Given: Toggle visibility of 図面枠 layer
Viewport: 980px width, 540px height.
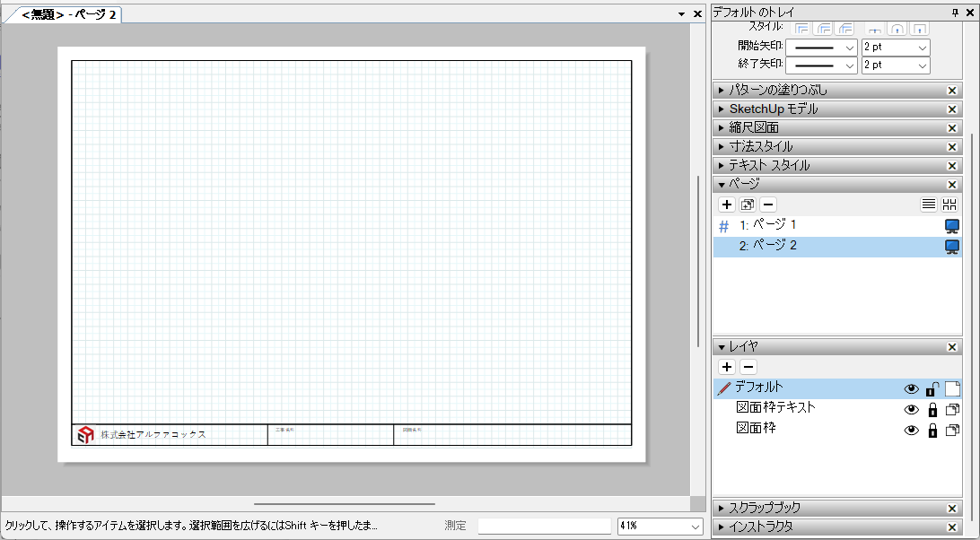Looking at the screenshot, I should pos(912,430).
